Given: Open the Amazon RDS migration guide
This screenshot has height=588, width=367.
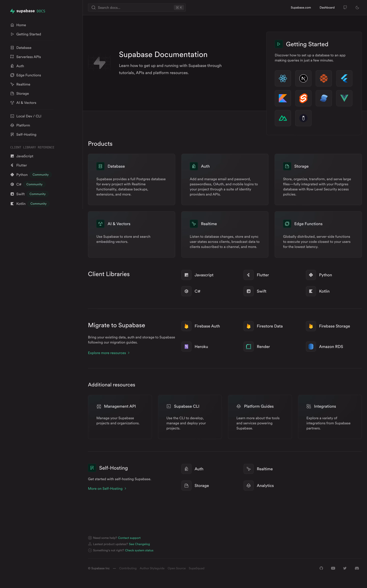Looking at the screenshot, I should pos(325,346).
